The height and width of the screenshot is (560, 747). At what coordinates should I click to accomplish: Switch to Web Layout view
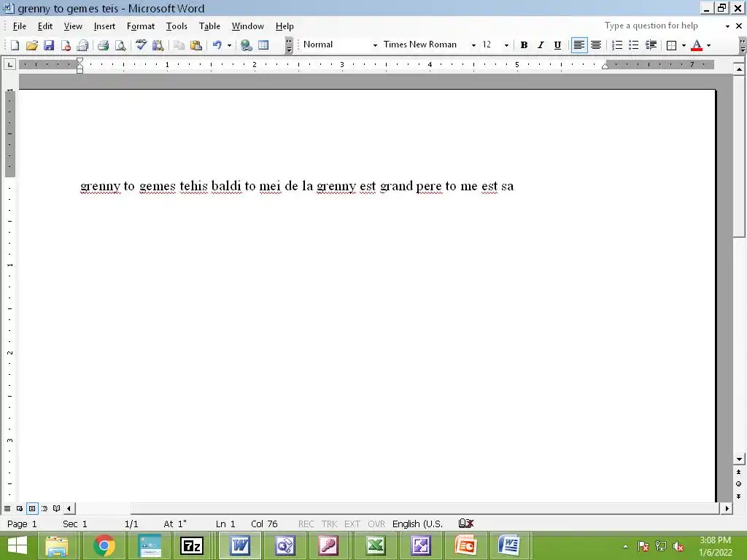click(20, 508)
